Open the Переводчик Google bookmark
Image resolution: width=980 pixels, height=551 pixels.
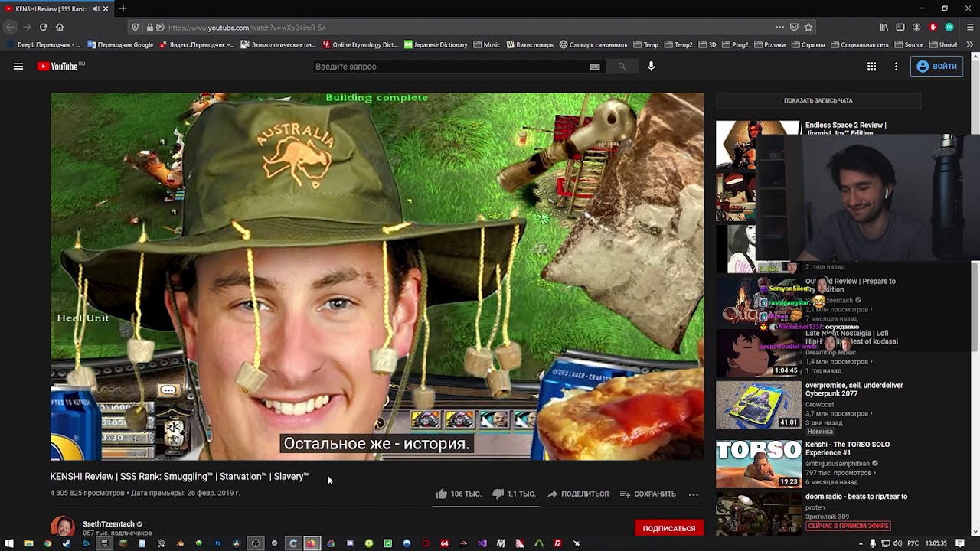point(120,44)
